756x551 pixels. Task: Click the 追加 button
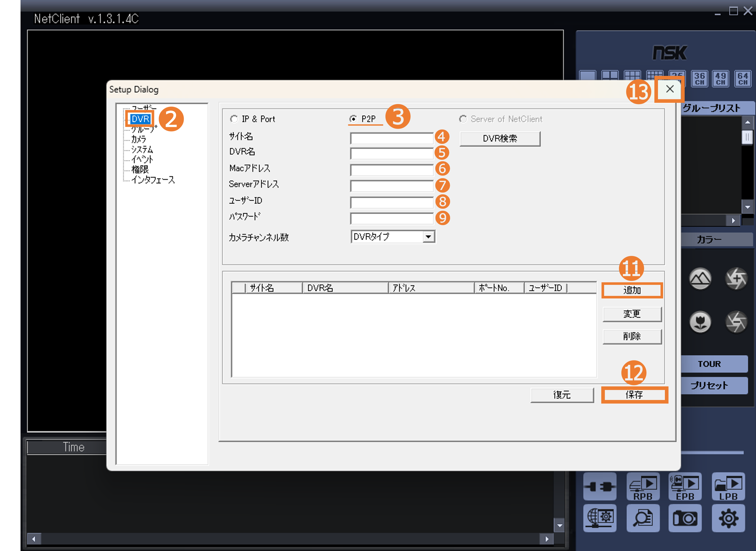click(x=632, y=290)
